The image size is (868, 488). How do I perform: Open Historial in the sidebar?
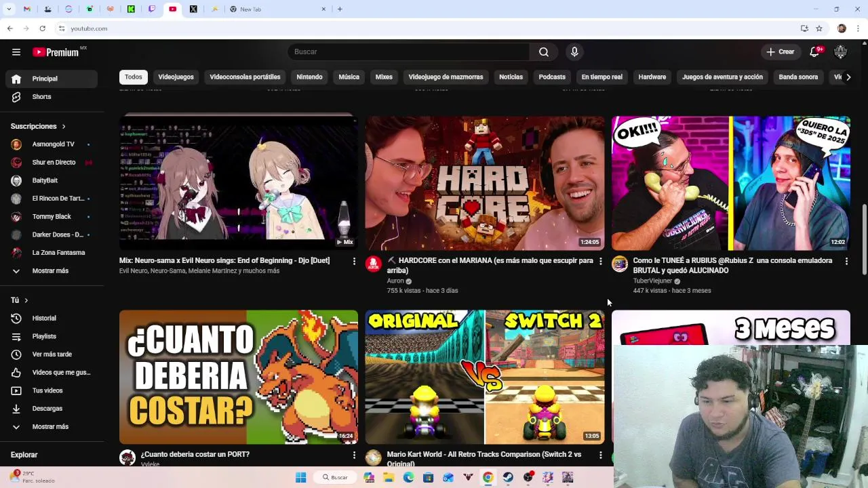(x=52, y=319)
